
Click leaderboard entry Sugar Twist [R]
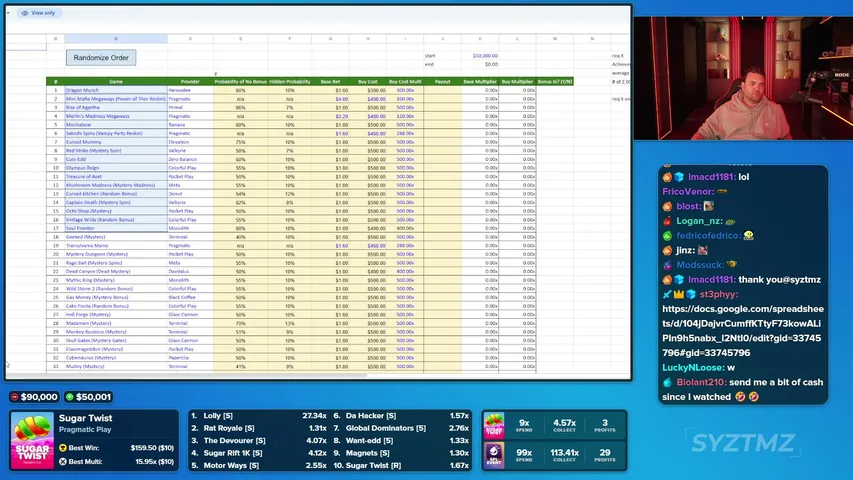(373, 466)
